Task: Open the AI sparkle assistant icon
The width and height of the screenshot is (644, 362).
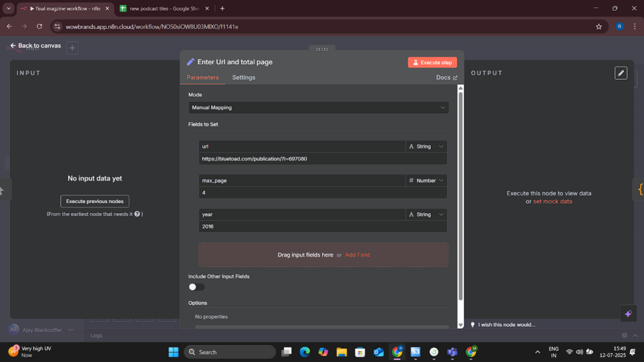Action: [628, 314]
